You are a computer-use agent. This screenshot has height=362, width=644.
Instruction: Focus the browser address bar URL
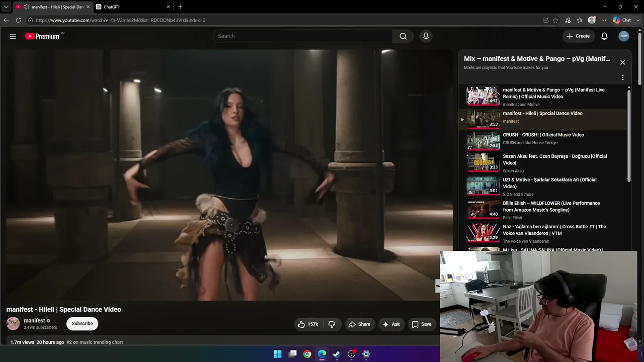point(121,20)
